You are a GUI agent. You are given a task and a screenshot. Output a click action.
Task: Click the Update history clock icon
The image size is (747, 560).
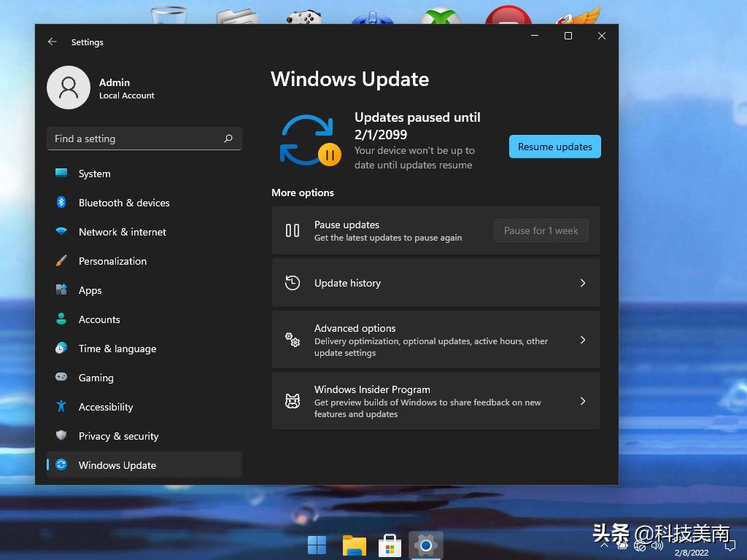pyautogui.click(x=293, y=283)
